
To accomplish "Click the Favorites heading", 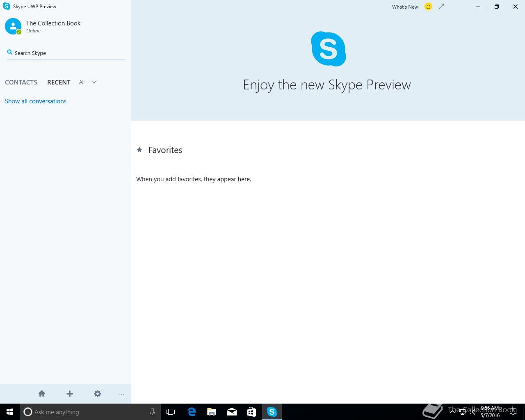I will (165, 150).
